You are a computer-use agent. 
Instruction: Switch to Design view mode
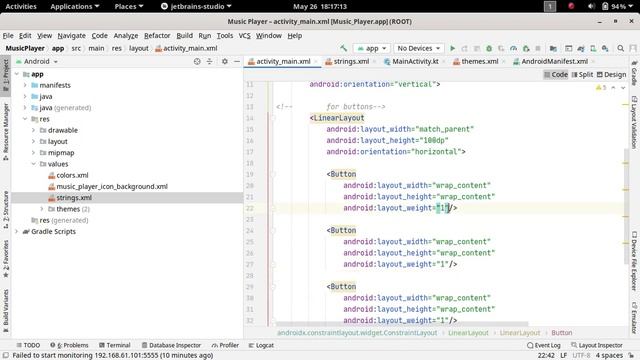coord(611,74)
